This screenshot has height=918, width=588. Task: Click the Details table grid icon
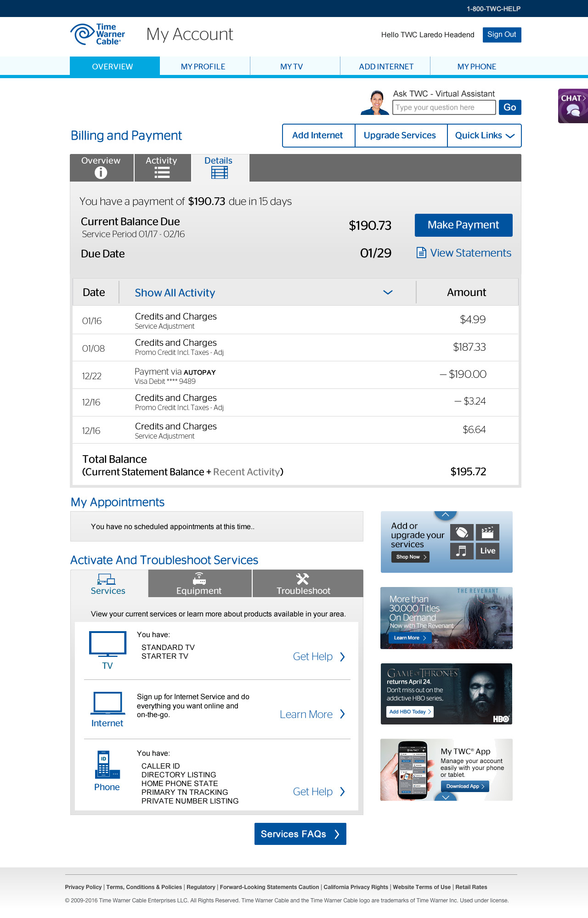click(219, 172)
